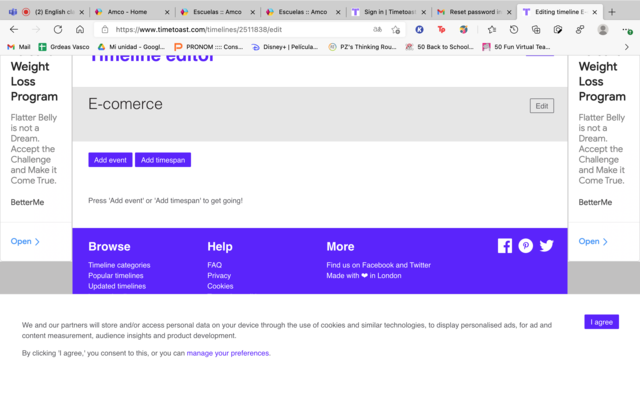This screenshot has height=400, width=640.
Task: Open the Grdeas Vasco bookmark
Action: tap(64, 47)
